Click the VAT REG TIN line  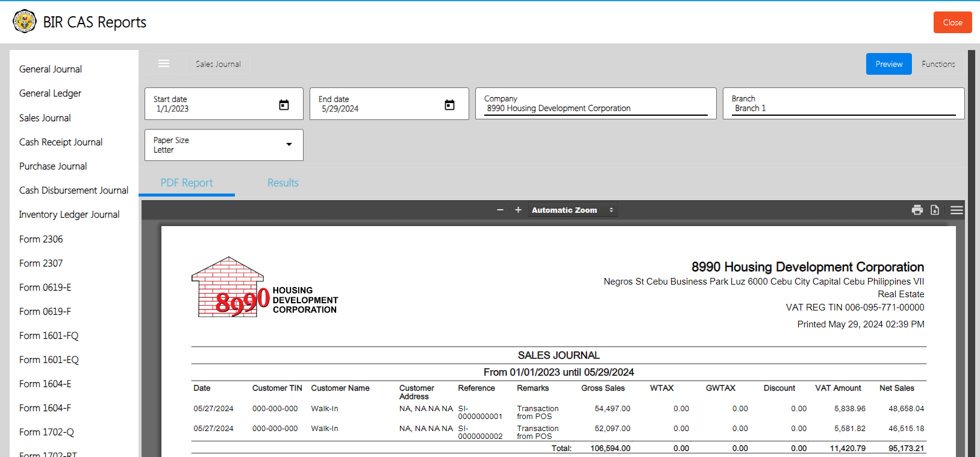855,307
